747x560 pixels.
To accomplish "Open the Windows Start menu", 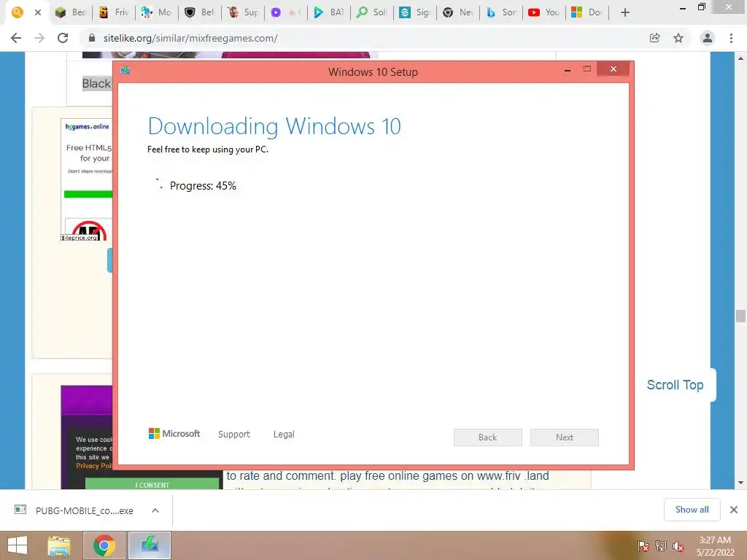I will click(x=18, y=545).
